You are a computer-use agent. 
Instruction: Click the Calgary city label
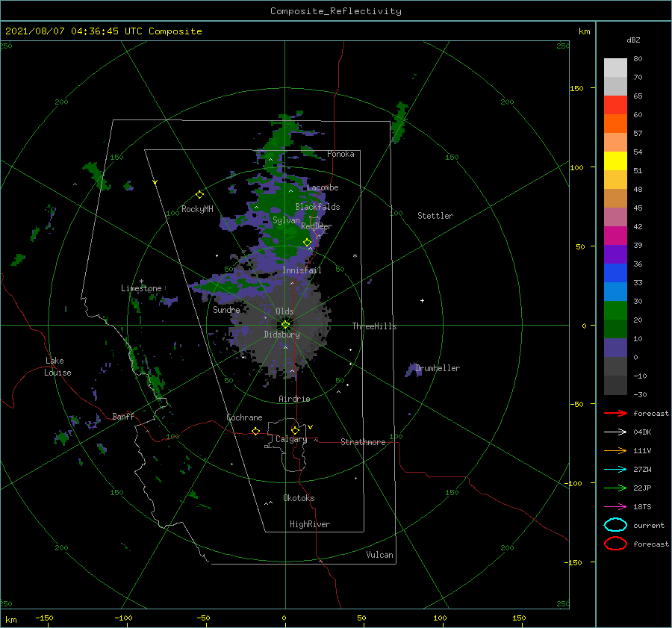pyautogui.click(x=291, y=439)
